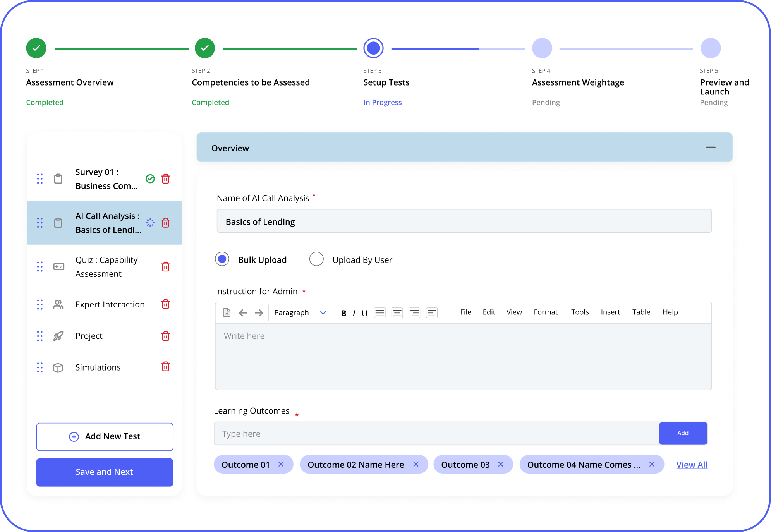Click drag handle next to Project

pyautogui.click(x=40, y=336)
